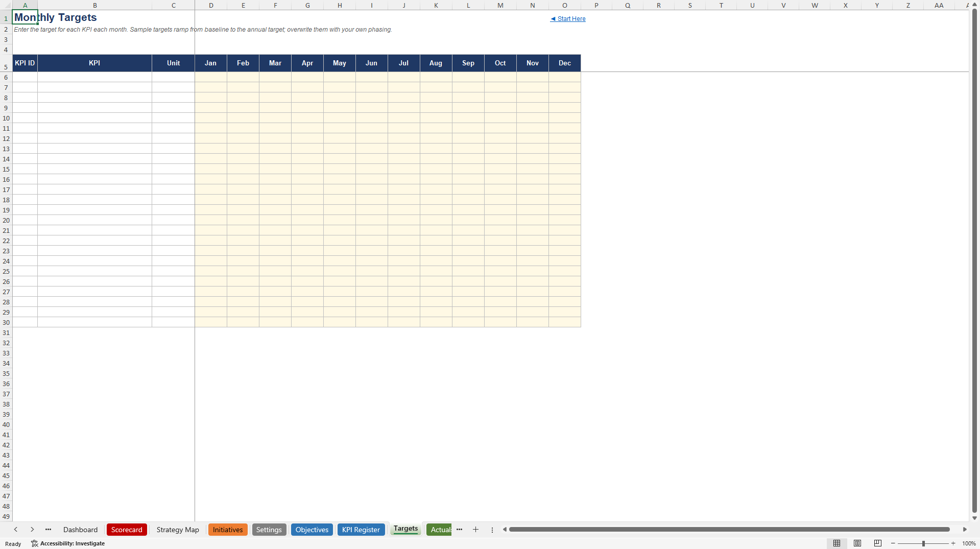Add a new sheet with plus button
Image resolution: width=980 pixels, height=549 pixels.
(x=476, y=530)
